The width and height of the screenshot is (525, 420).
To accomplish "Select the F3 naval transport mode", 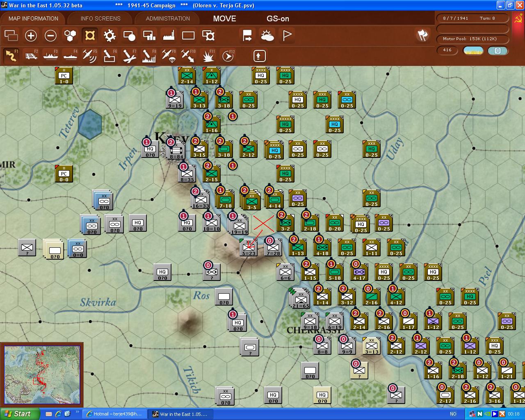I will pos(50,56).
